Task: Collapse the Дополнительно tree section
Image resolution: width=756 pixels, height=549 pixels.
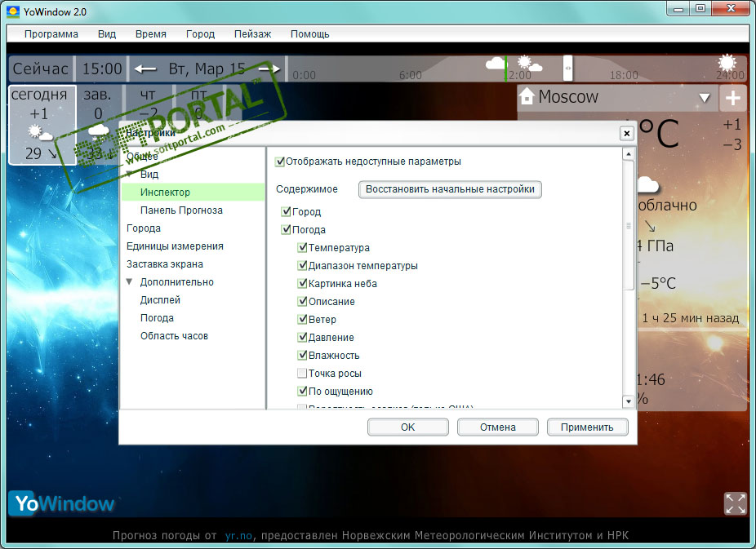Action: (129, 281)
